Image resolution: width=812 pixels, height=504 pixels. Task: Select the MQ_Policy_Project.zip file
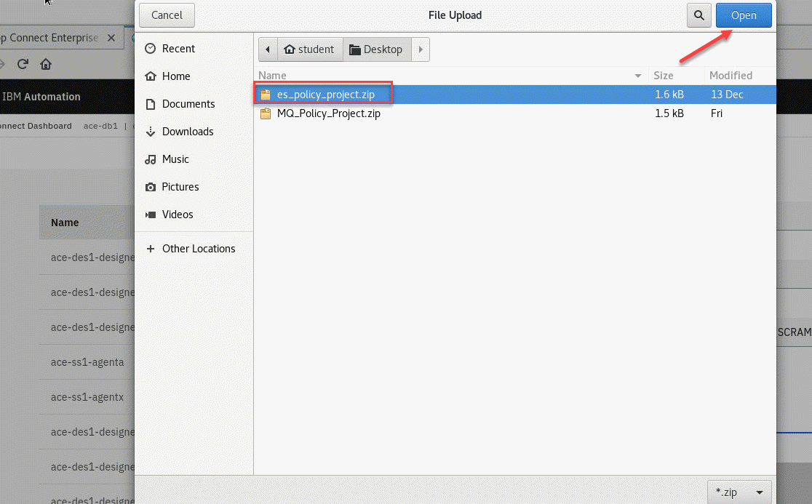coord(328,113)
